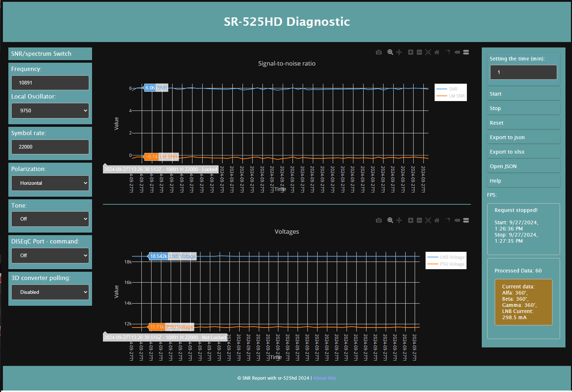Click the Request stopped! status text
This screenshot has height=392, width=572.
point(516,210)
